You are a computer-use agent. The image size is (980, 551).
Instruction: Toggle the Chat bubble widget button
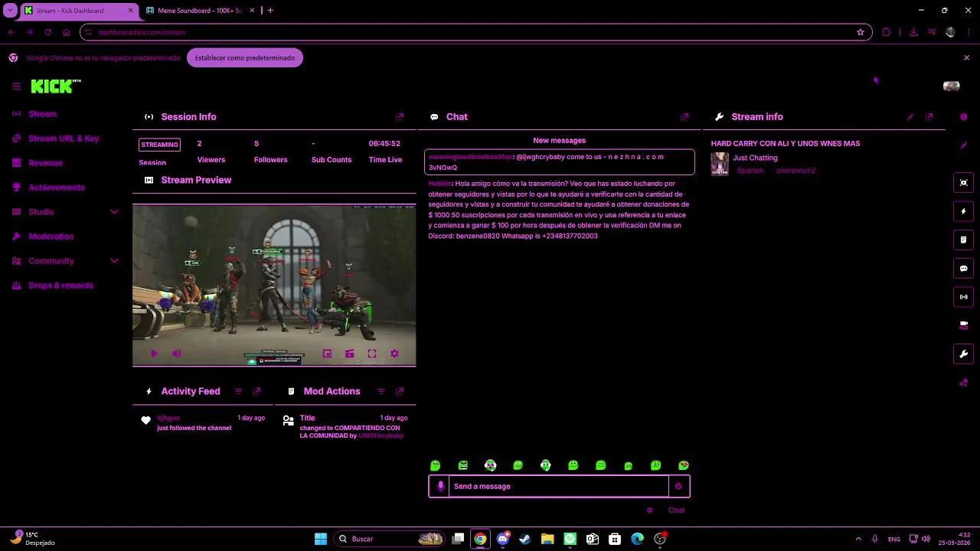(963, 269)
